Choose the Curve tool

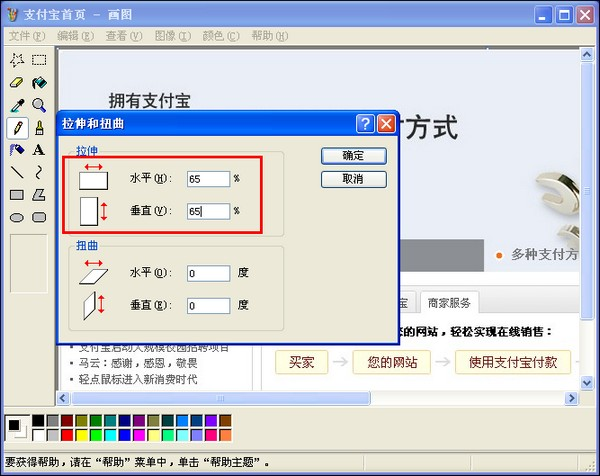[x=39, y=172]
